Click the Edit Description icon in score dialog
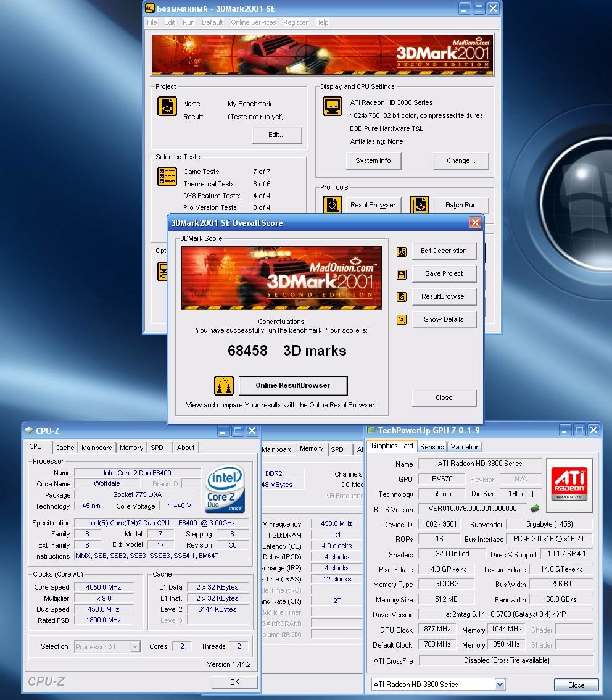Image resolution: width=612 pixels, height=700 pixels. tap(402, 252)
